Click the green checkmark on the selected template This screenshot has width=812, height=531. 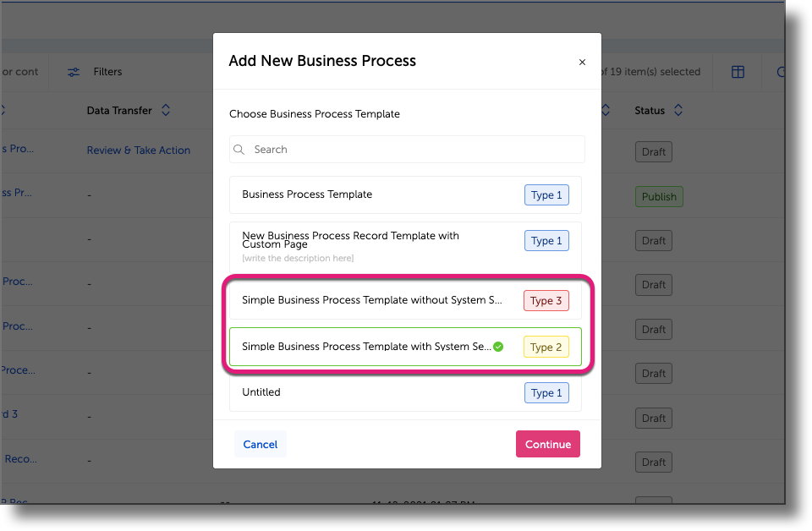(497, 346)
